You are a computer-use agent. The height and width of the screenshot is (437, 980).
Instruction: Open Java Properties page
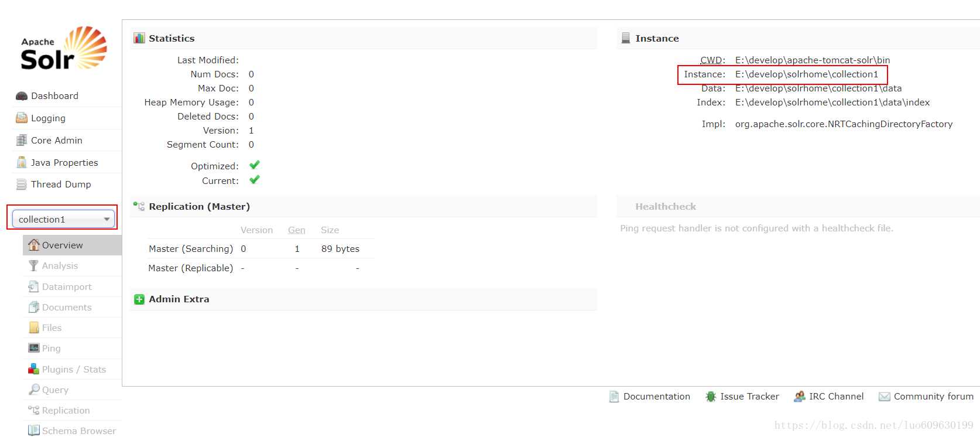pyautogui.click(x=64, y=163)
